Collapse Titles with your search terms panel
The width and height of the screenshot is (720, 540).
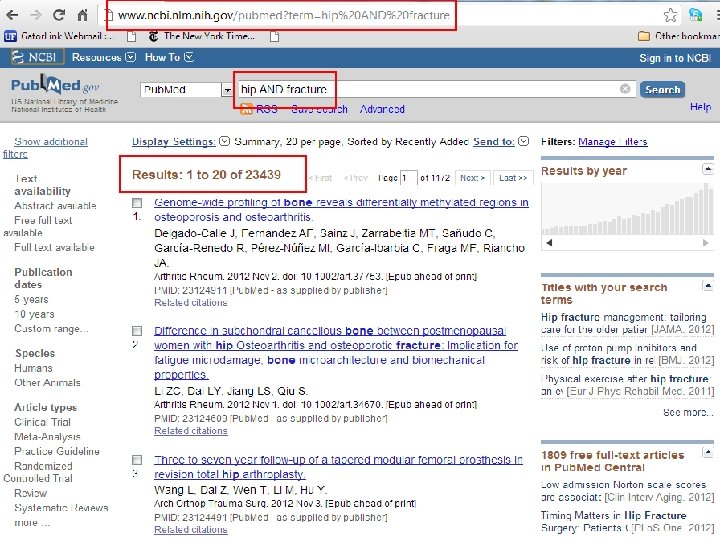click(708, 286)
